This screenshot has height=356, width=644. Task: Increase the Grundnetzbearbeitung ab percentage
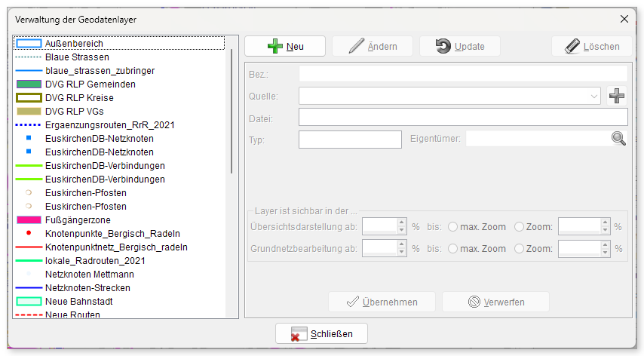pyautogui.click(x=402, y=244)
